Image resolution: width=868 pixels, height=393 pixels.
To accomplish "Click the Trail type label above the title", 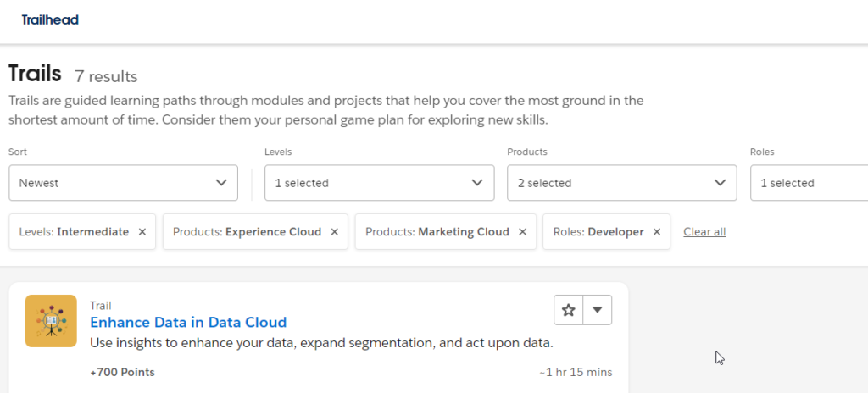I will (x=101, y=305).
